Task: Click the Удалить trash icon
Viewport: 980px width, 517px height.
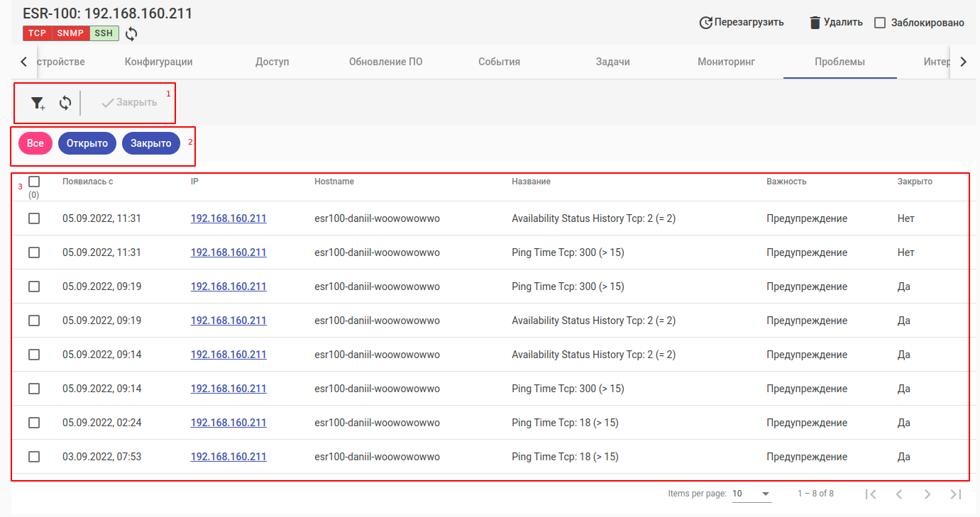Action: [x=815, y=23]
